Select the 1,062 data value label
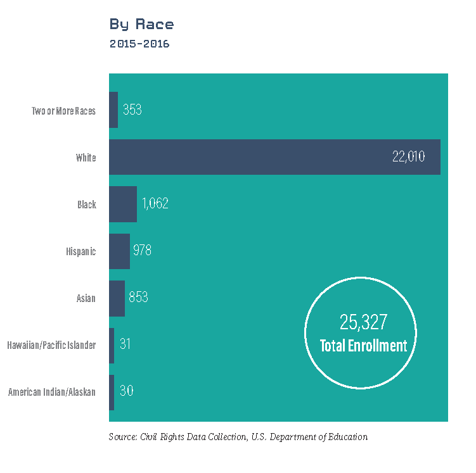Image resolution: width=476 pixels, height=473 pixels. click(155, 204)
